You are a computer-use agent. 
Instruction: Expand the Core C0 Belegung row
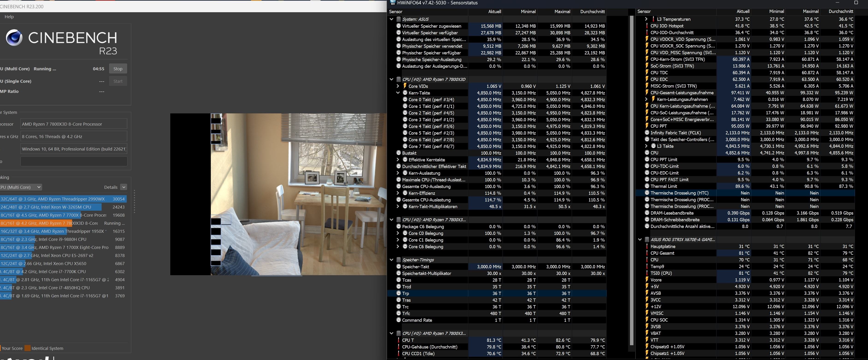tap(398, 233)
